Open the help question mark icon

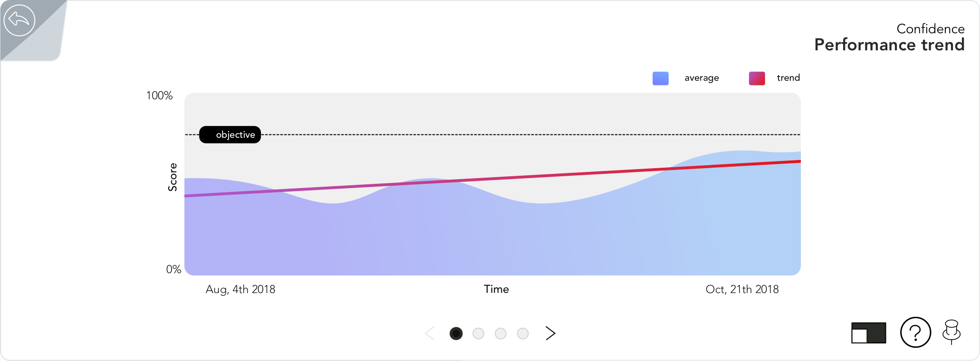click(x=915, y=332)
